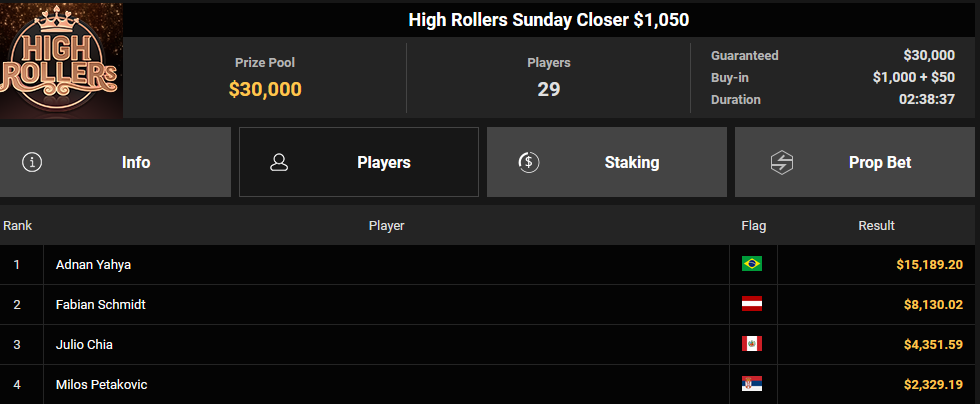Select player Adnan Yahya
The width and height of the screenshot is (980, 404).
click(x=93, y=265)
